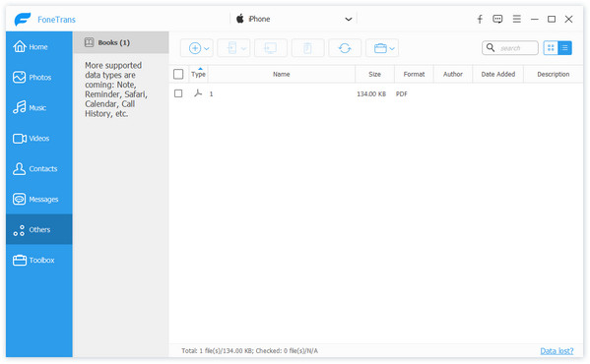The height and width of the screenshot is (364, 590).
Task: Tick the select-all checkbox in header
Action: 178,74
